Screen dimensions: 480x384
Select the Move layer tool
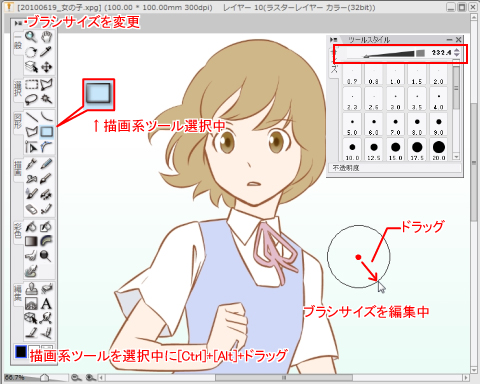pyautogui.click(x=47, y=67)
